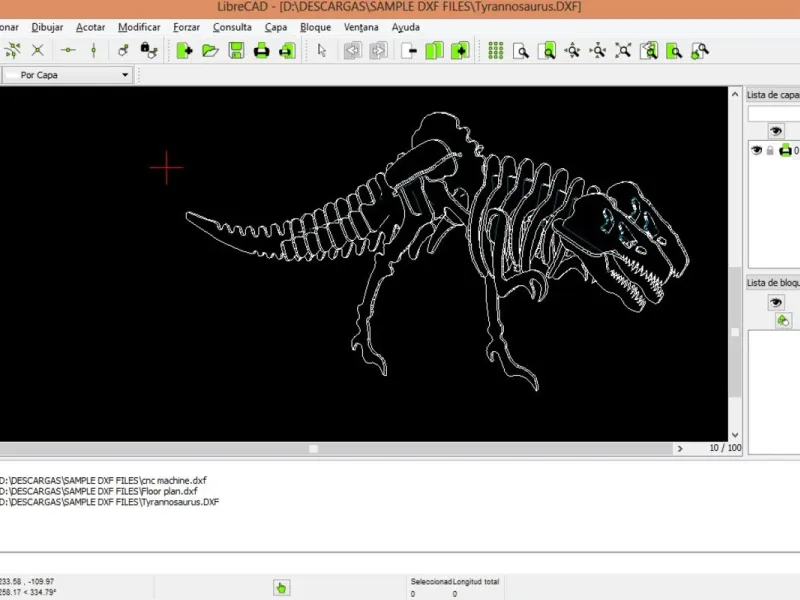Open the Capa menu
This screenshot has height=600, width=800.
276,27
